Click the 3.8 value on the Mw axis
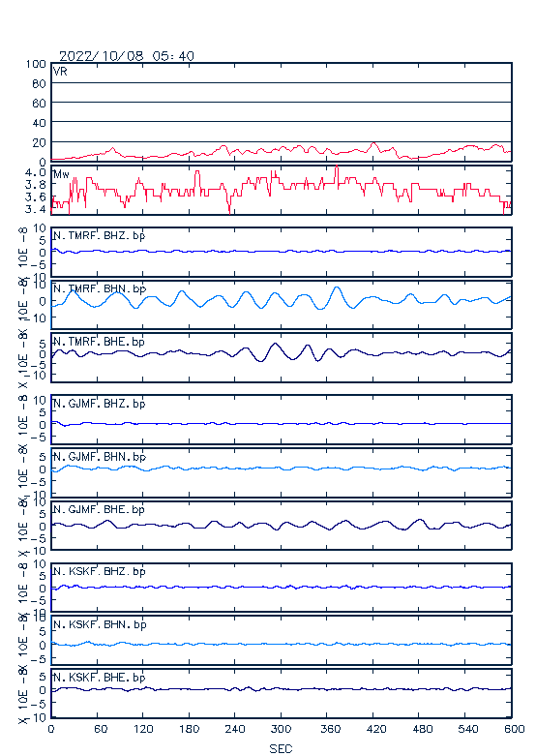 (36, 184)
